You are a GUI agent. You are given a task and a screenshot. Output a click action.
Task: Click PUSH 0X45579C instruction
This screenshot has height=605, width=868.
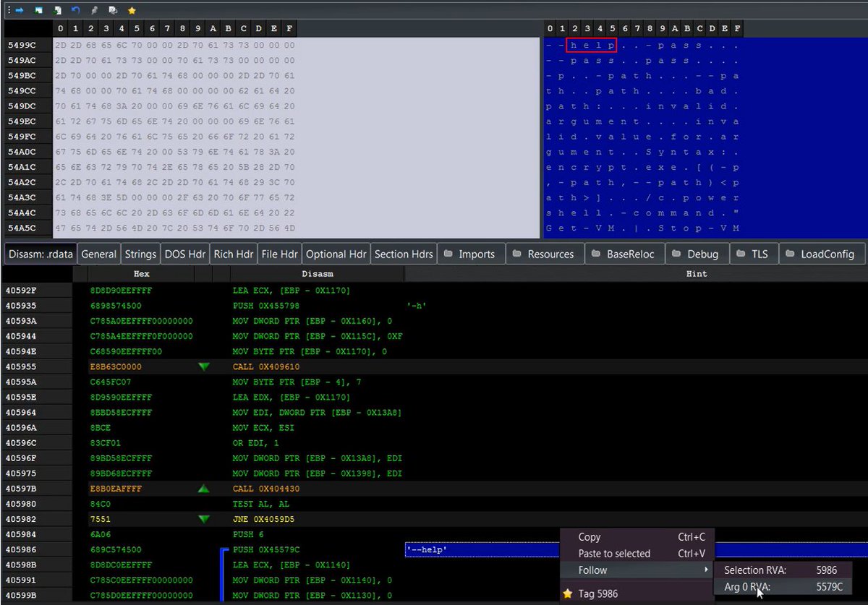coord(266,550)
